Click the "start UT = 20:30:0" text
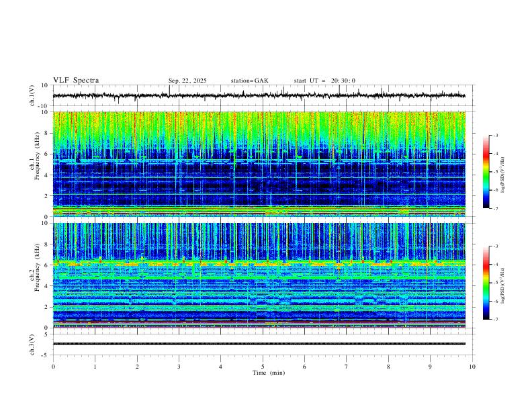The width and height of the screenshot is (532, 411). coord(324,81)
